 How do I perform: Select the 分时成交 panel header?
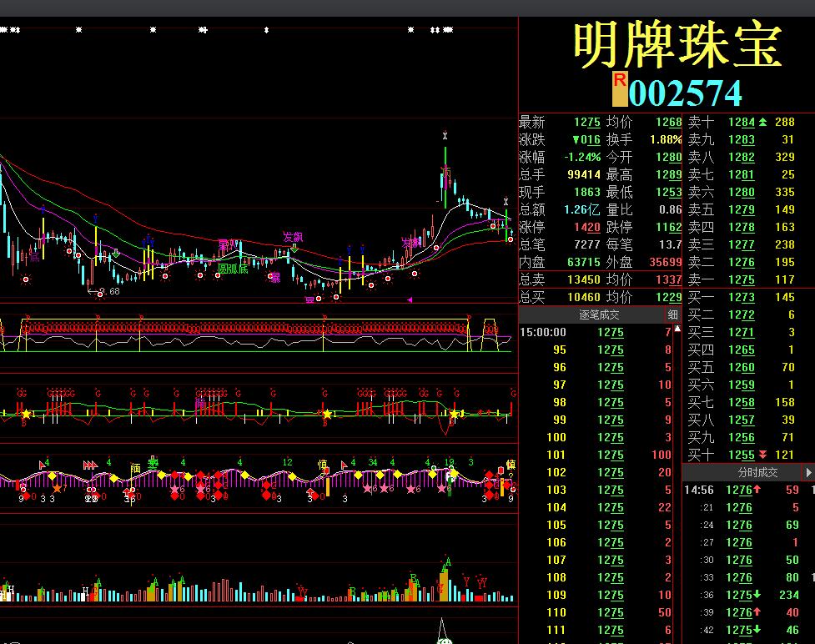click(757, 472)
